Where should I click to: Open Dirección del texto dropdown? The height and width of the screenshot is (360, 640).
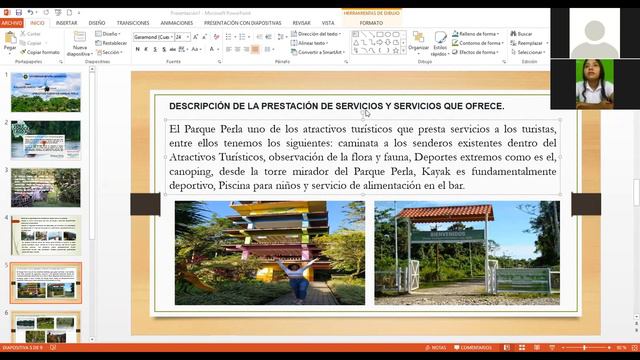tap(316, 34)
